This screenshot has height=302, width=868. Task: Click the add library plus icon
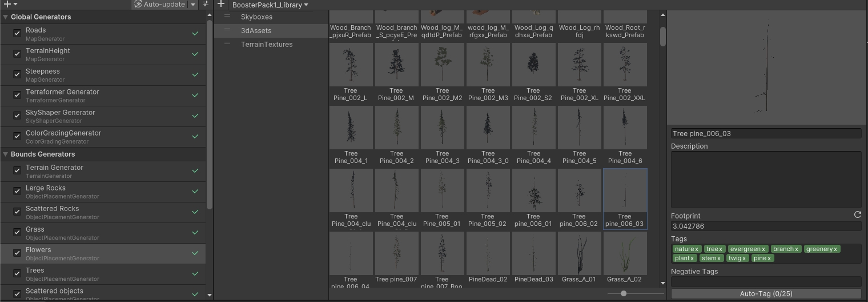click(221, 4)
